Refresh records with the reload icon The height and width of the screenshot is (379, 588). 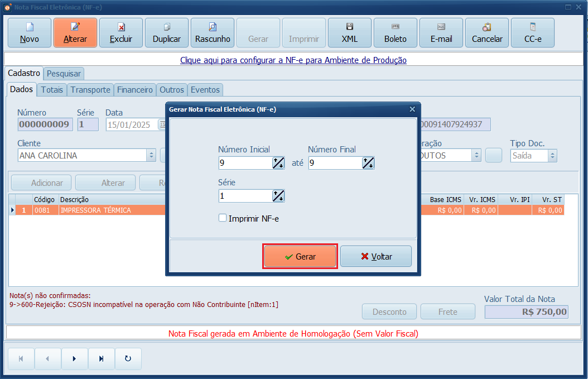click(128, 359)
